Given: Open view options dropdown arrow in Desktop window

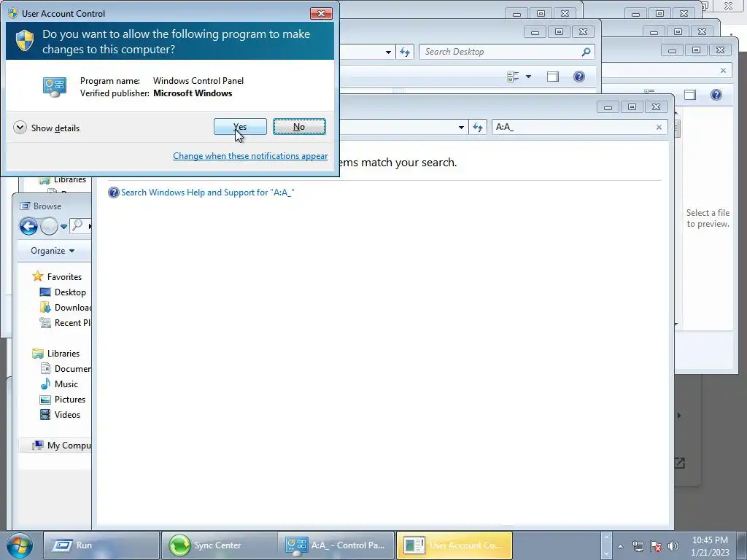Looking at the screenshot, I should [x=528, y=77].
